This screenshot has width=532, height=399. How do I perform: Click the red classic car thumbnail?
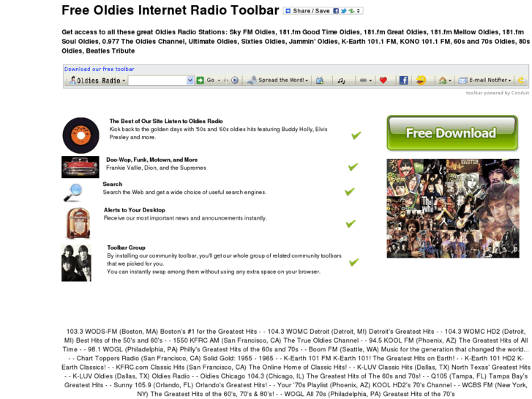click(80, 167)
